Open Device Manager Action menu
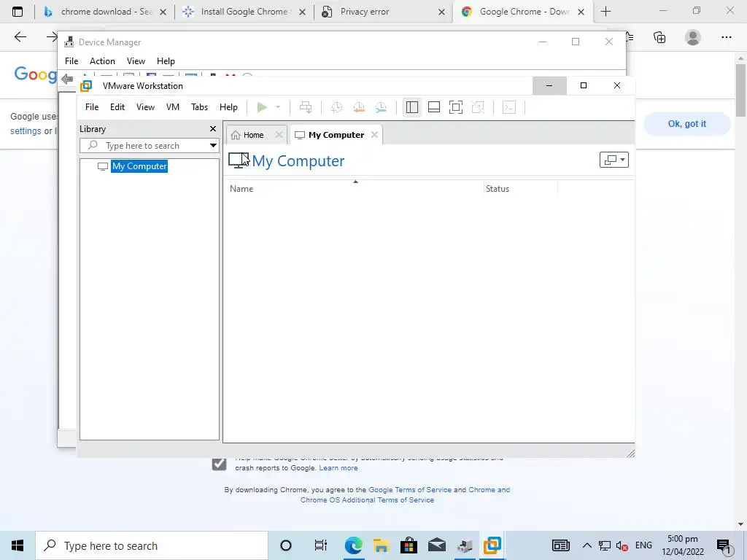Image resolution: width=747 pixels, height=560 pixels. tap(102, 61)
